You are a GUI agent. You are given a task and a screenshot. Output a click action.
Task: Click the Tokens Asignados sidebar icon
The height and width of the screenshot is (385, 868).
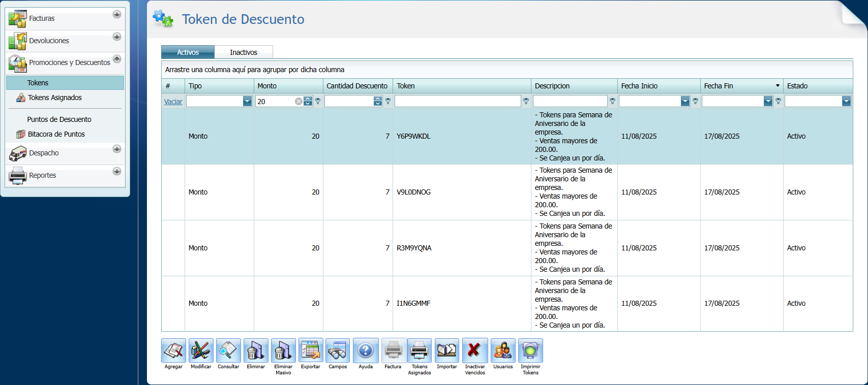pyautogui.click(x=21, y=98)
